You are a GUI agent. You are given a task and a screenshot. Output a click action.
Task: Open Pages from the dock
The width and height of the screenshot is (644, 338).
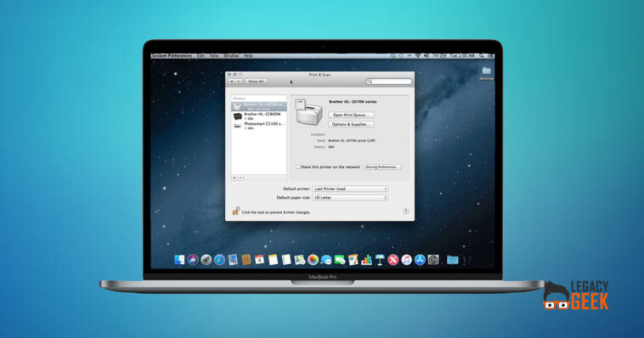pyautogui.click(x=353, y=260)
